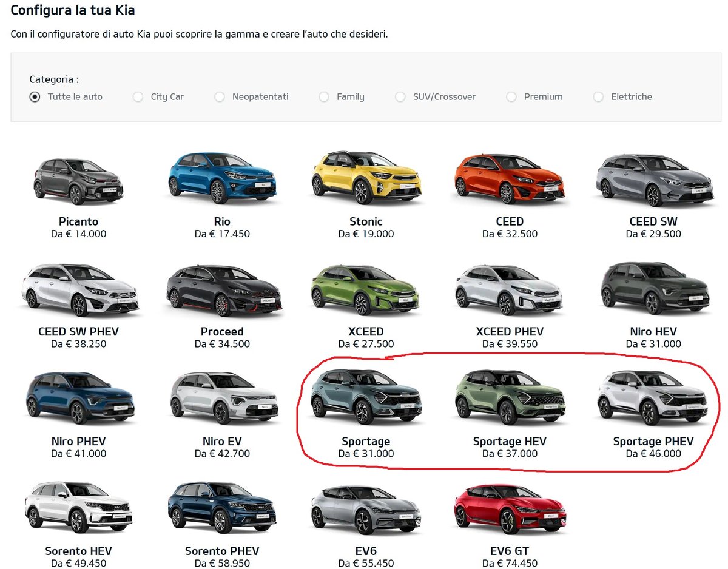Select the Tutte le auto radio button

35,96
